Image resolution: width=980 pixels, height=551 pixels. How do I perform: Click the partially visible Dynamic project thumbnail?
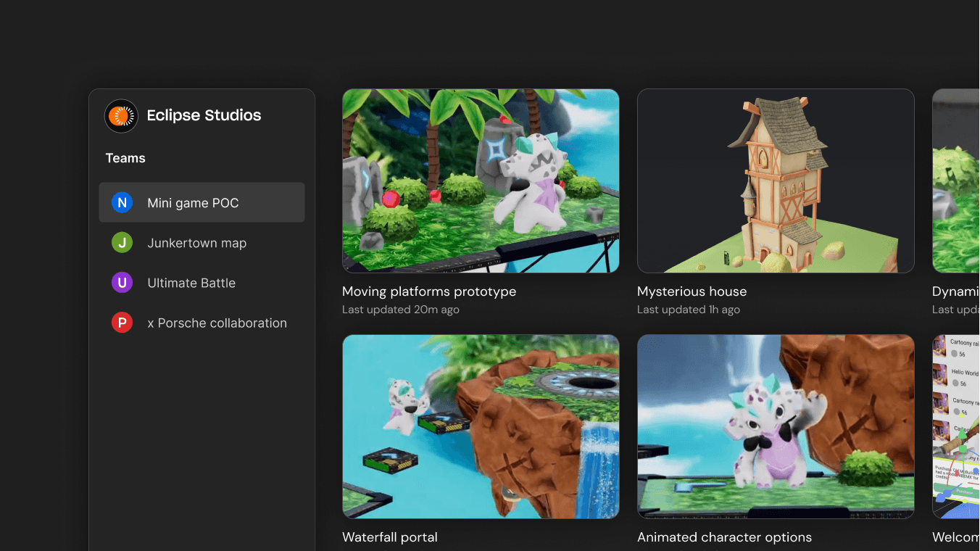click(x=955, y=181)
